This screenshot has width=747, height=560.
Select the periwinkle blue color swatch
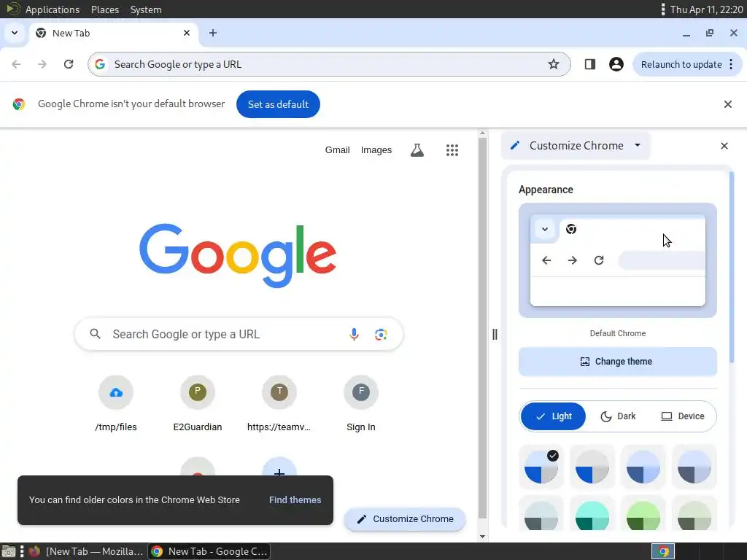pos(643,467)
